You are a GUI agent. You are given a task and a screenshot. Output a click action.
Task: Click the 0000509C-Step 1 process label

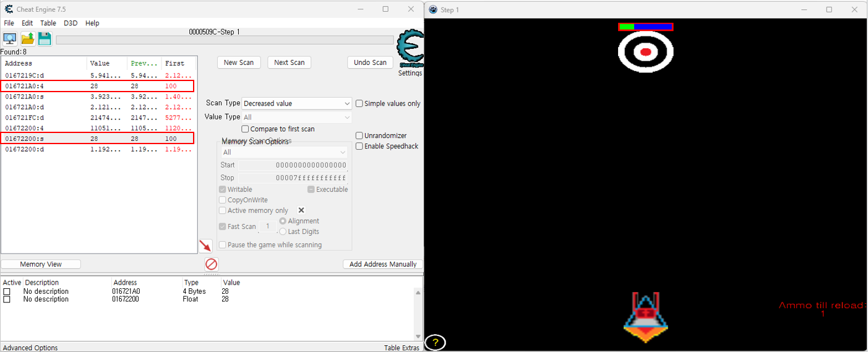click(x=215, y=32)
